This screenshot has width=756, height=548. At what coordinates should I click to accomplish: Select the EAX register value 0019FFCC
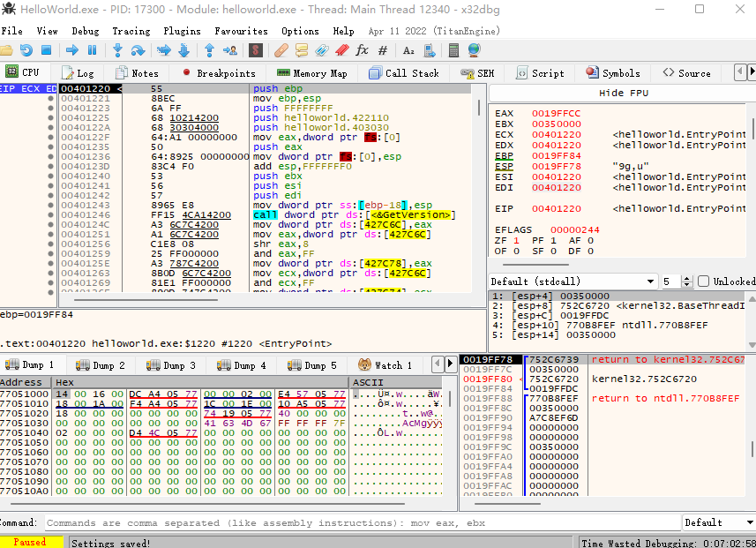pyautogui.click(x=556, y=113)
